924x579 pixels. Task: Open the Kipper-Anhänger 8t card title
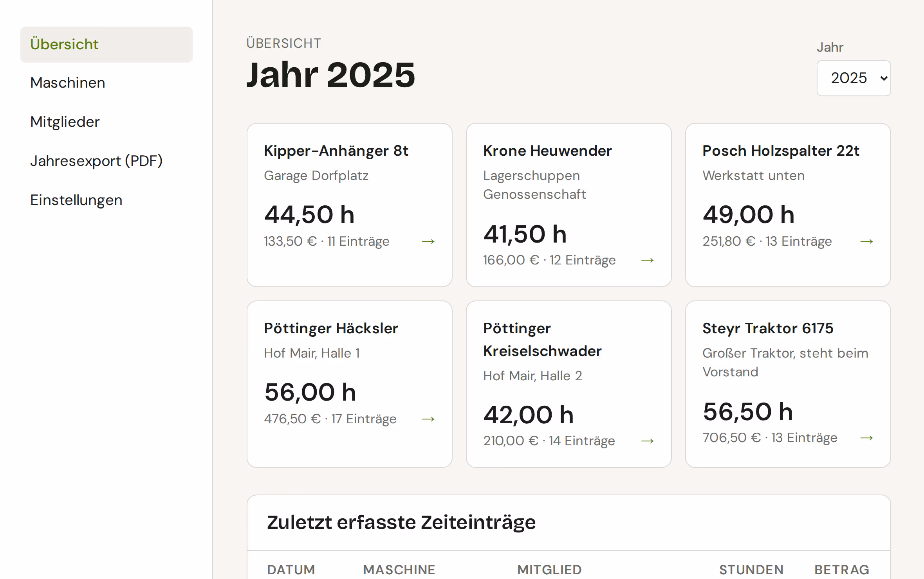point(336,151)
